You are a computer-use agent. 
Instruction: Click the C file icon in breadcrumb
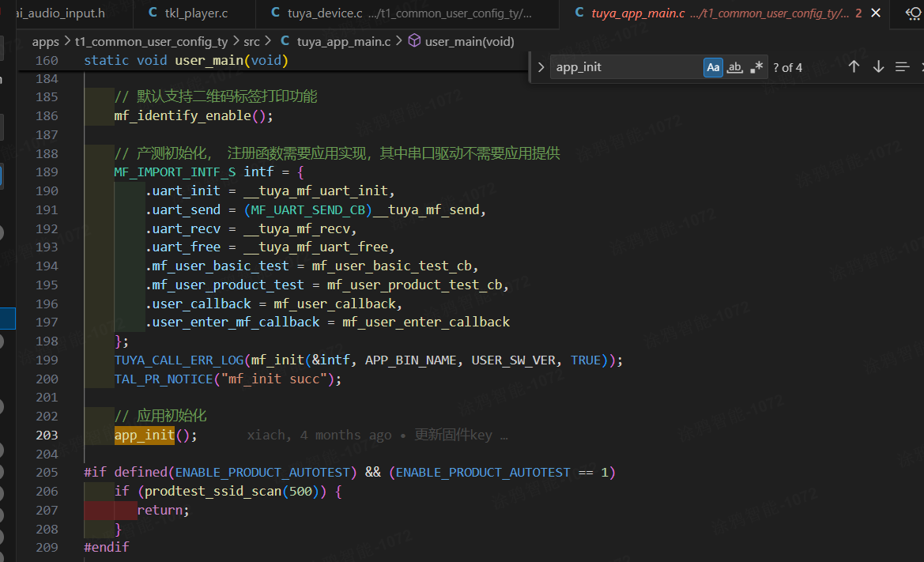coord(285,40)
